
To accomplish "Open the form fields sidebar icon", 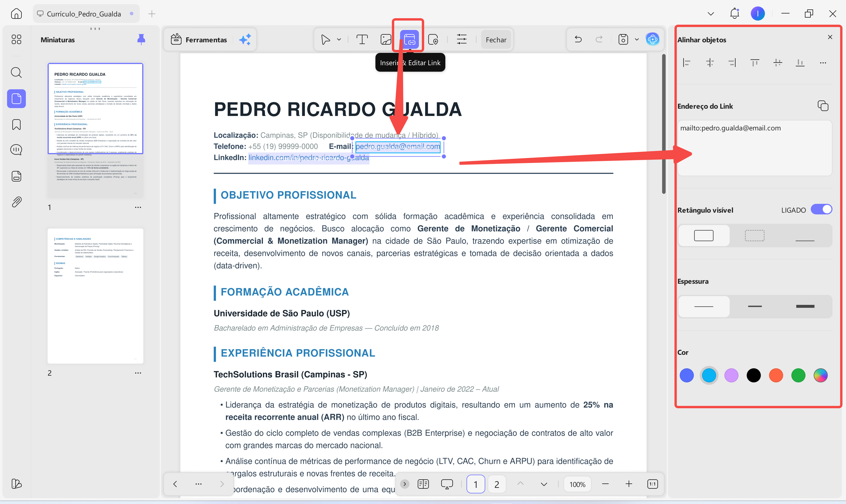I will click(16, 176).
